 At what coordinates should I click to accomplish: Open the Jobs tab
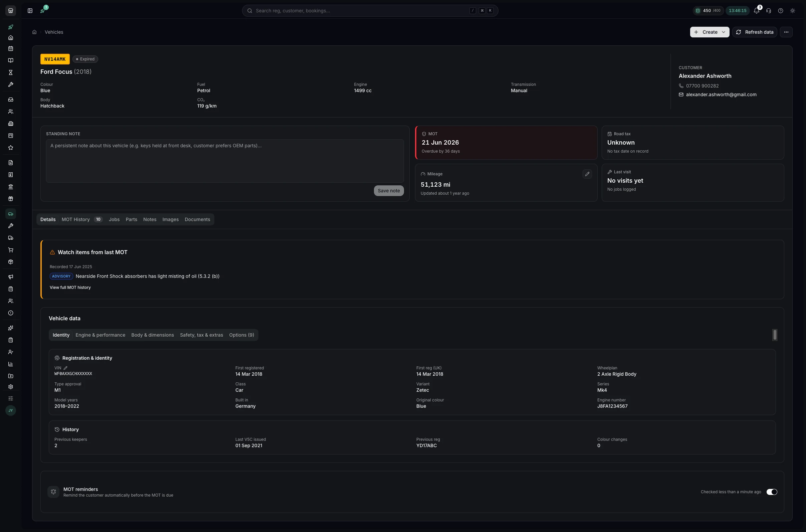click(114, 219)
